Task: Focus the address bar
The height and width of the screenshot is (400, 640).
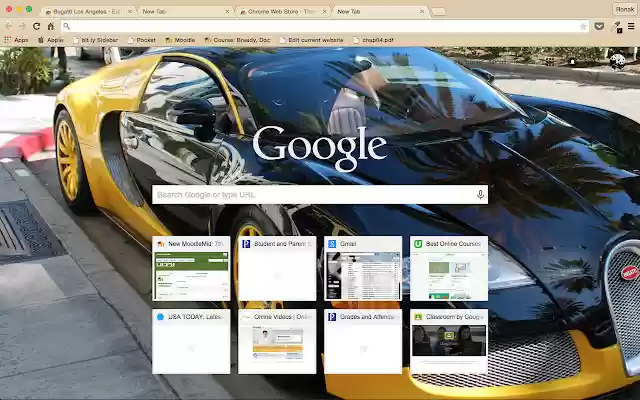Action: [x=325, y=27]
